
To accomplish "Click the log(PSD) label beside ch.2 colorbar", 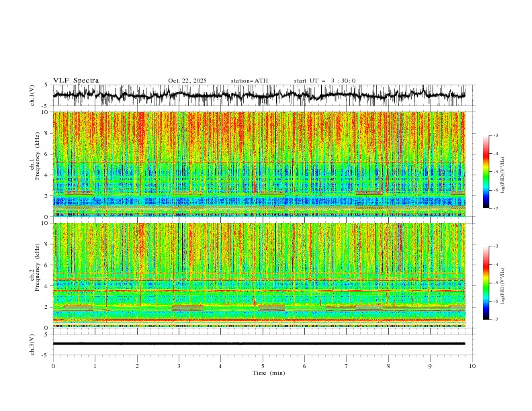I will coord(503,286).
